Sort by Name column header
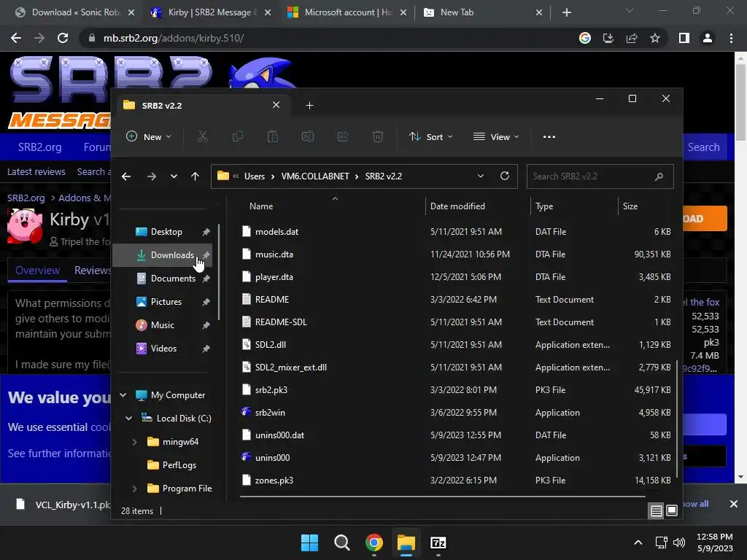 pyautogui.click(x=261, y=206)
